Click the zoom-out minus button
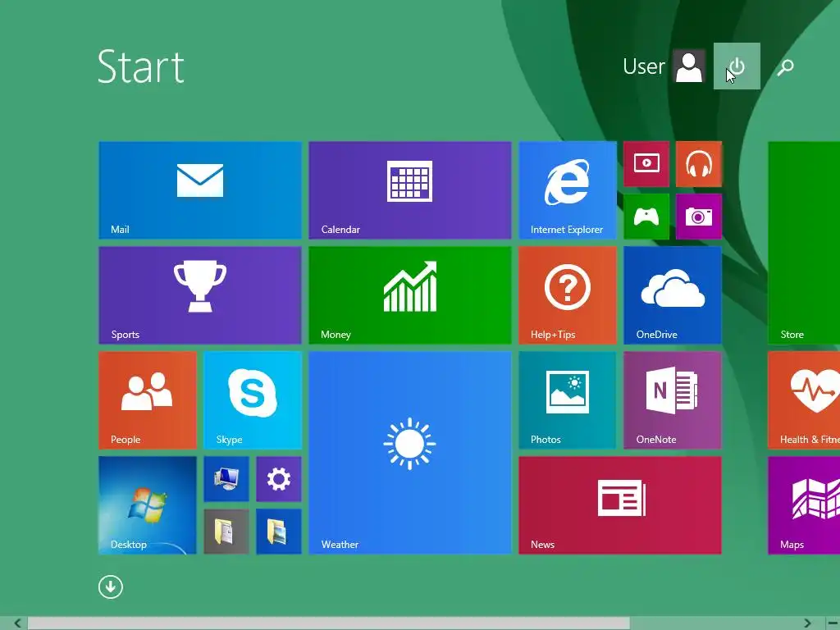The width and height of the screenshot is (840, 630). click(833, 623)
